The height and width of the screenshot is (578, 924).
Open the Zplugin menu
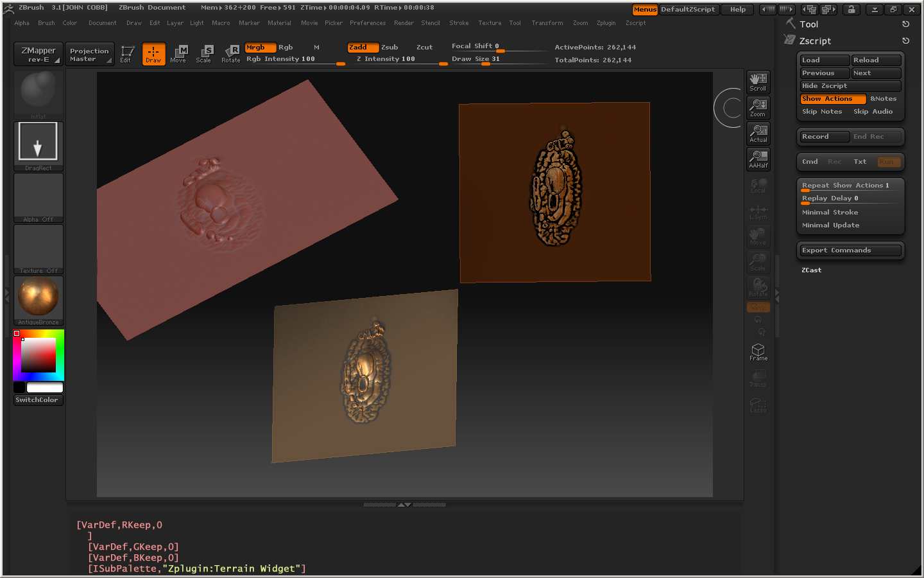click(x=606, y=23)
